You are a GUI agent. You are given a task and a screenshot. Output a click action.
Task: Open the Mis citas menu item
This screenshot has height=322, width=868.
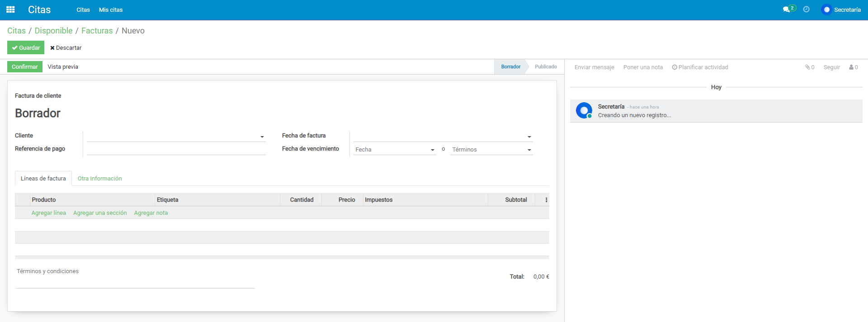(111, 10)
